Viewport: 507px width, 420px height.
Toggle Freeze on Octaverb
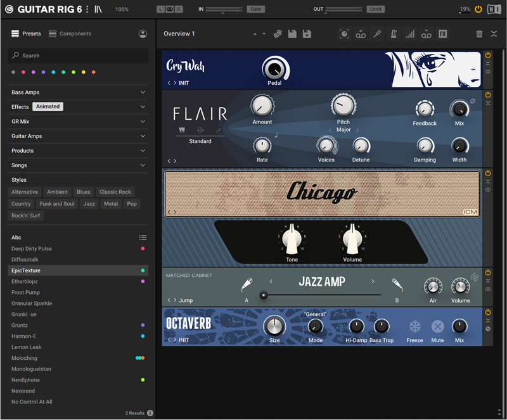point(415,326)
